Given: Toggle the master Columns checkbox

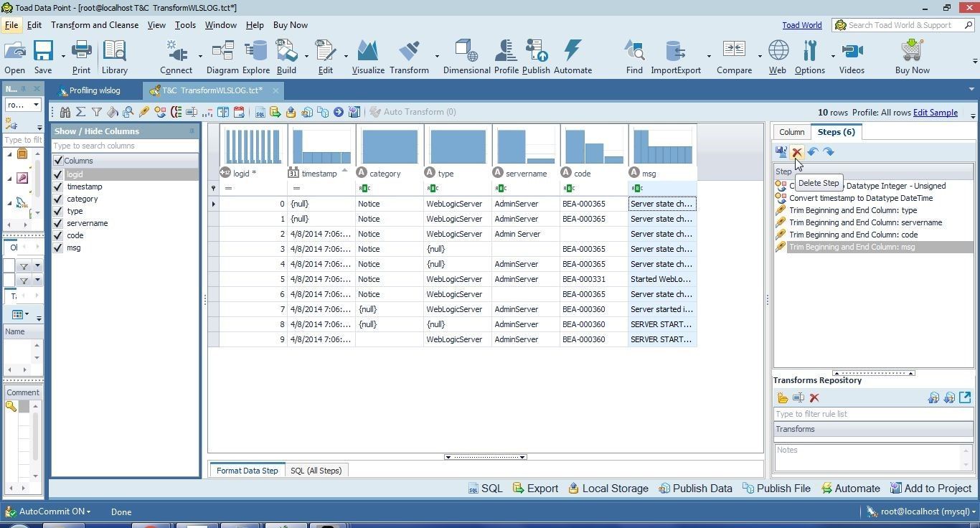Looking at the screenshot, I should click(x=58, y=161).
